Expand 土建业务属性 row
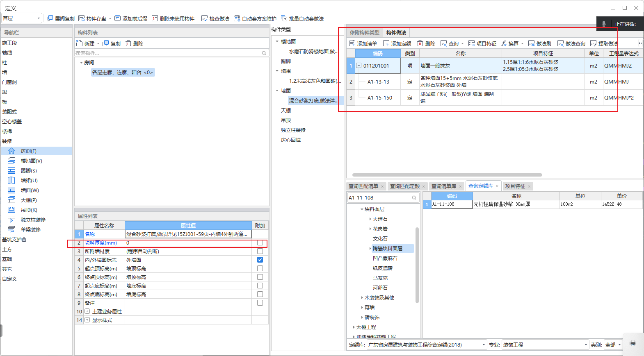The width and height of the screenshot is (644, 356). pos(87,311)
